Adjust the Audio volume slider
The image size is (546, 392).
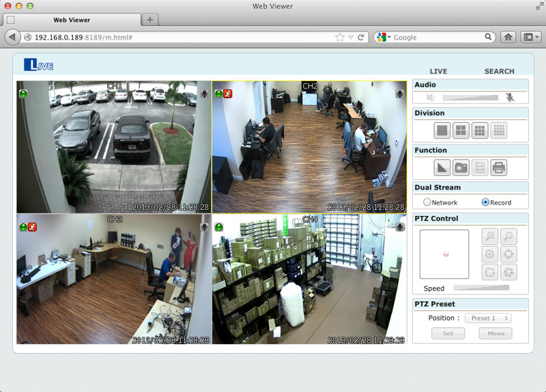[470, 97]
